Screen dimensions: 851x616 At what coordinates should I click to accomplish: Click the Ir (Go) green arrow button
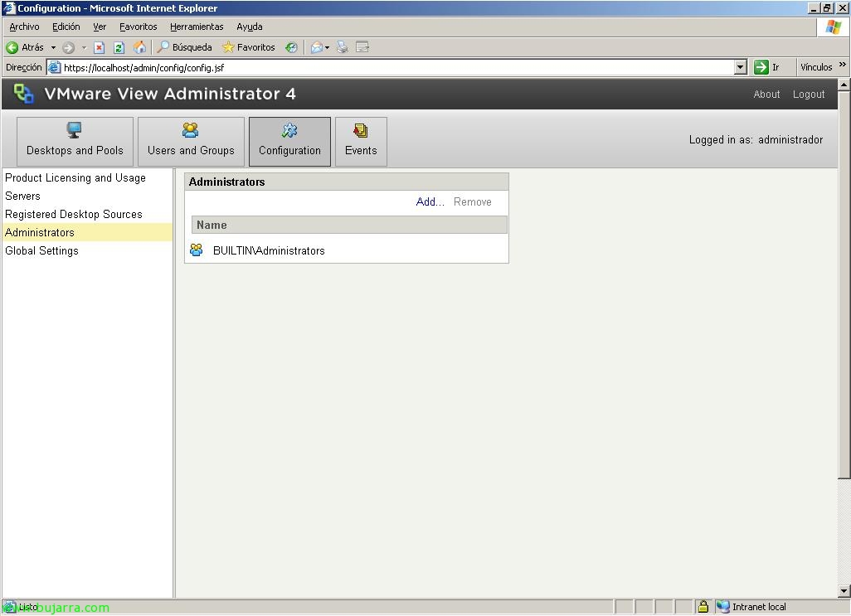pos(761,67)
